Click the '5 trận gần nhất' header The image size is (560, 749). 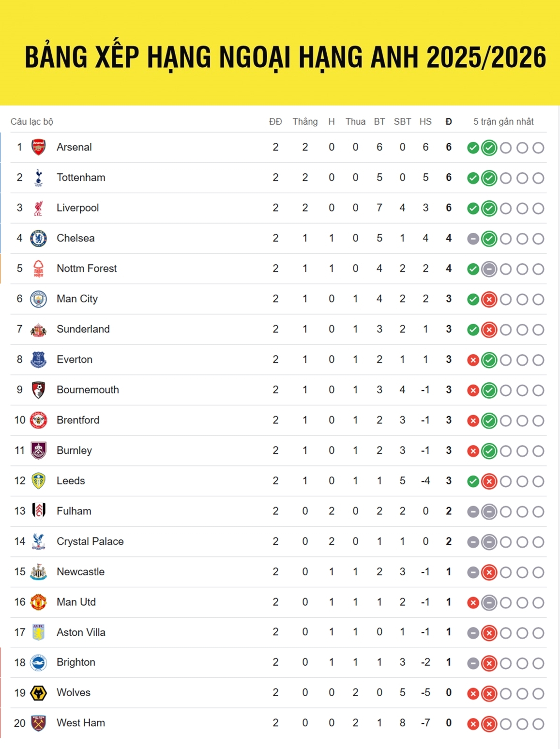point(503,121)
